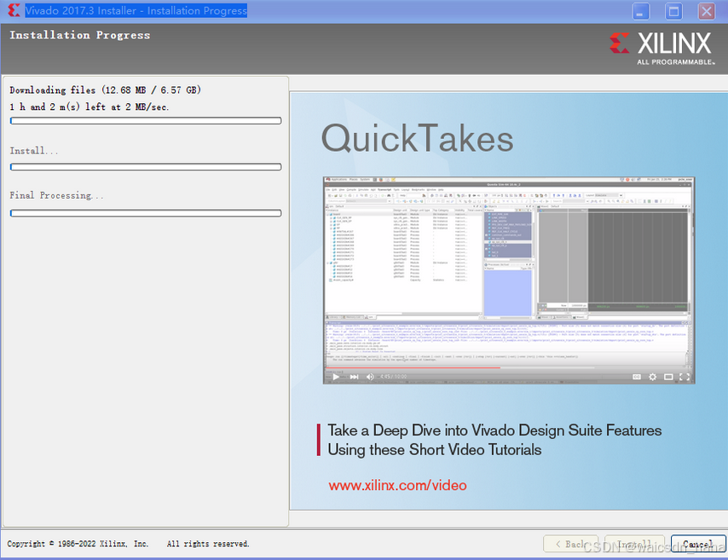This screenshot has height=560, width=728.
Task: Click the Xilinx icon in title bar
Action: [x=14, y=10]
